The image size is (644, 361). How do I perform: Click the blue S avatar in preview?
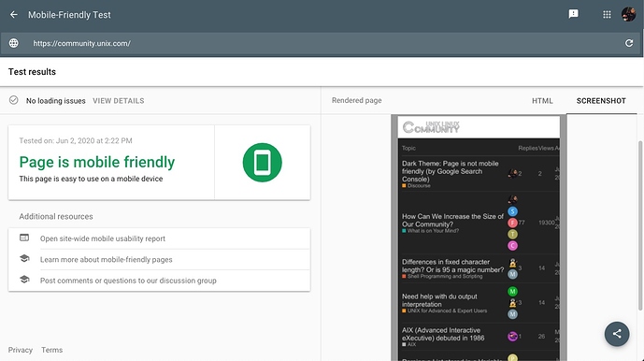click(x=512, y=211)
